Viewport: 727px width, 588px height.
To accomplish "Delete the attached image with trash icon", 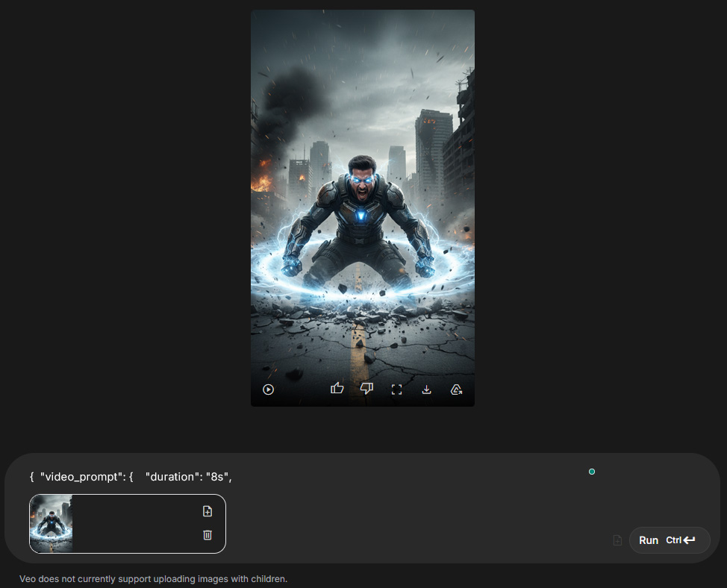I will 208,535.
